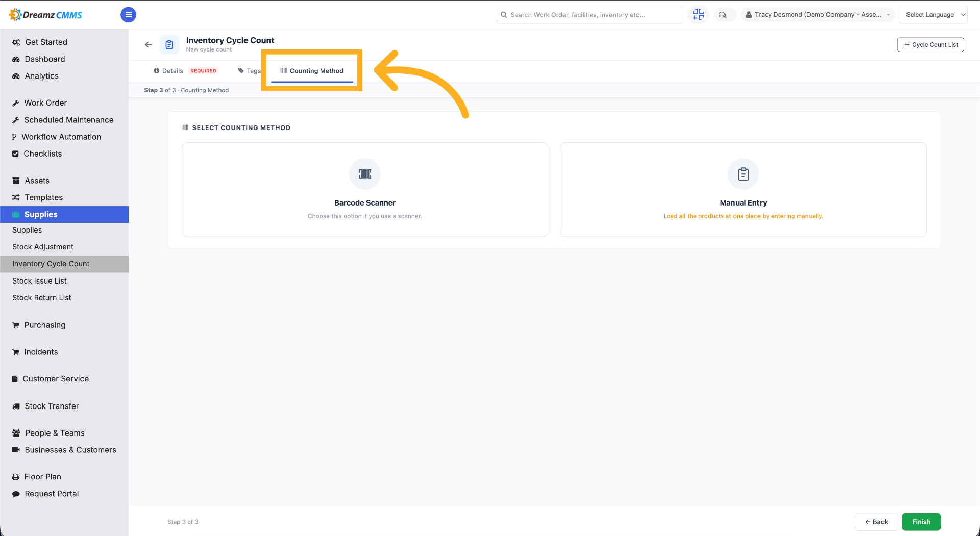The height and width of the screenshot is (536, 980).
Task: Open Inventory Cycle Count in sidebar
Action: 64,264
